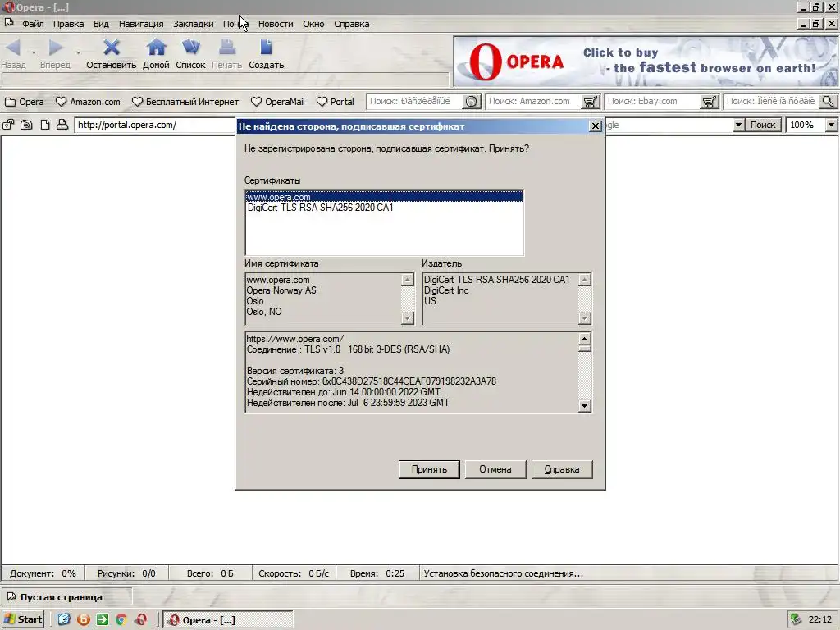Open the Вид menu

101,24
